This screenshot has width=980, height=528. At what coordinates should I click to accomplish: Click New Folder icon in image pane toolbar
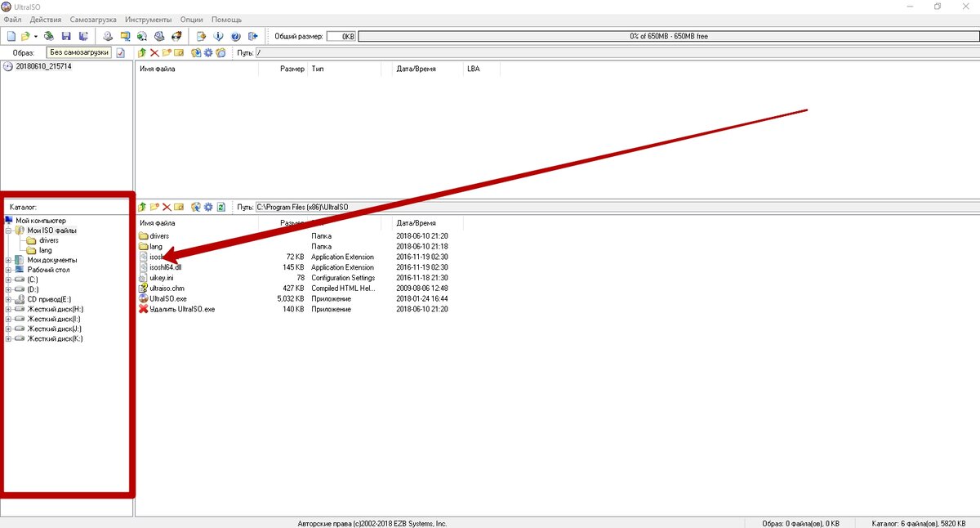[167, 52]
